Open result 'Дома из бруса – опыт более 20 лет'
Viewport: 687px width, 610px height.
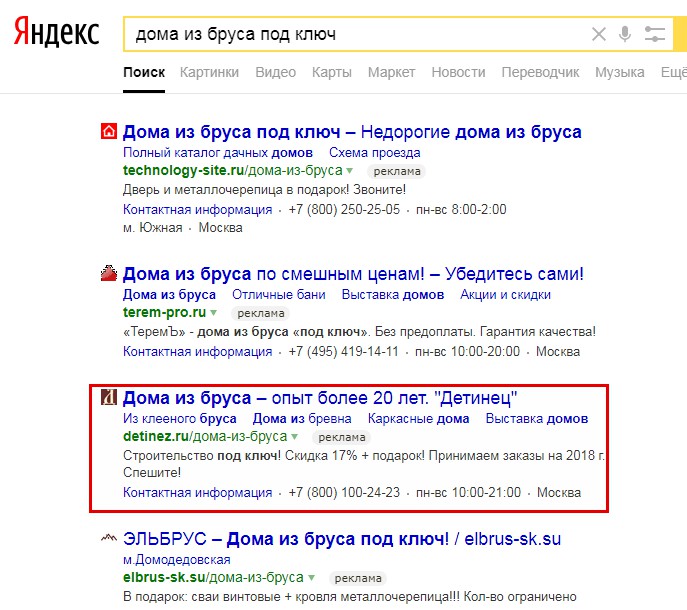point(320,398)
